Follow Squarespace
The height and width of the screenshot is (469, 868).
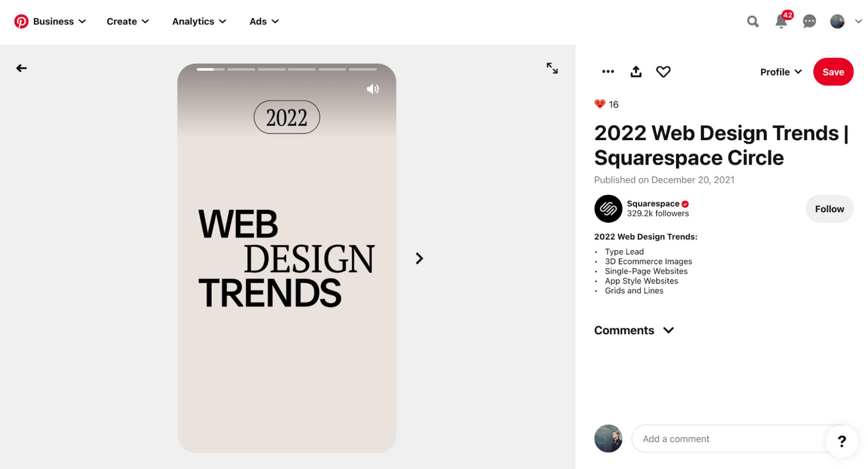click(829, 209)
